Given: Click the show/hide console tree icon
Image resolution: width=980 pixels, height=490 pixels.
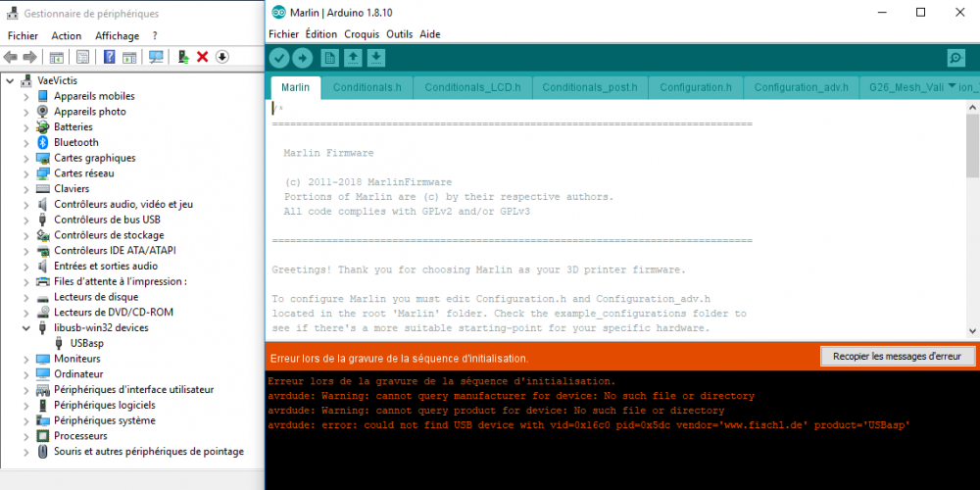Looking at the screenshot, I should (x=56, y=57).
